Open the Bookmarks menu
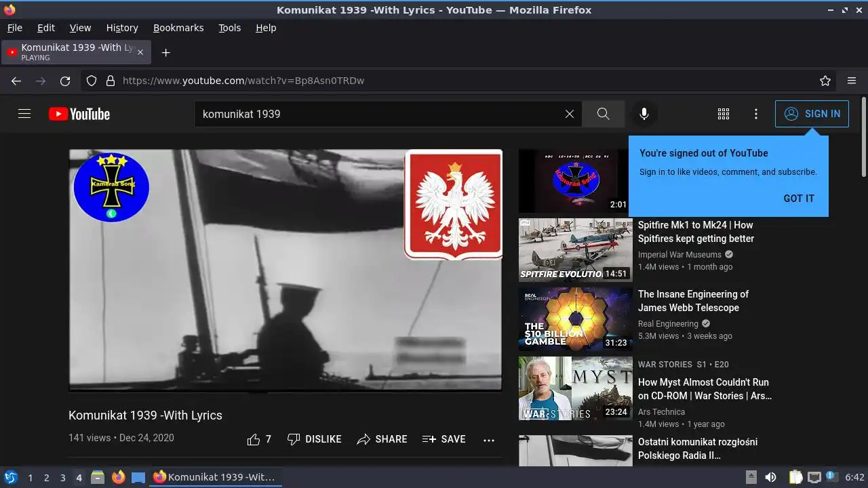This screenshot has height=488, width=868. [178, 28]
